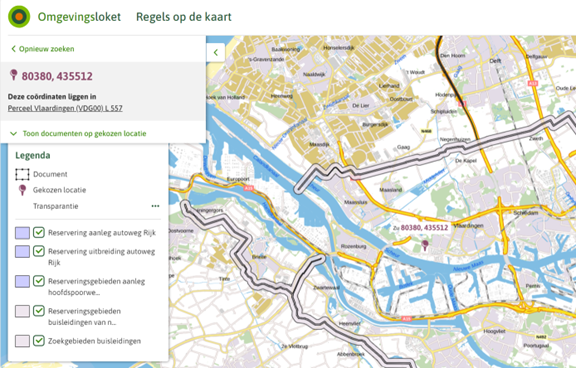Click the location pin next to 80380, 435512
Image resolution: width=576 pixels, height=368 pixels.
(14, 75)
